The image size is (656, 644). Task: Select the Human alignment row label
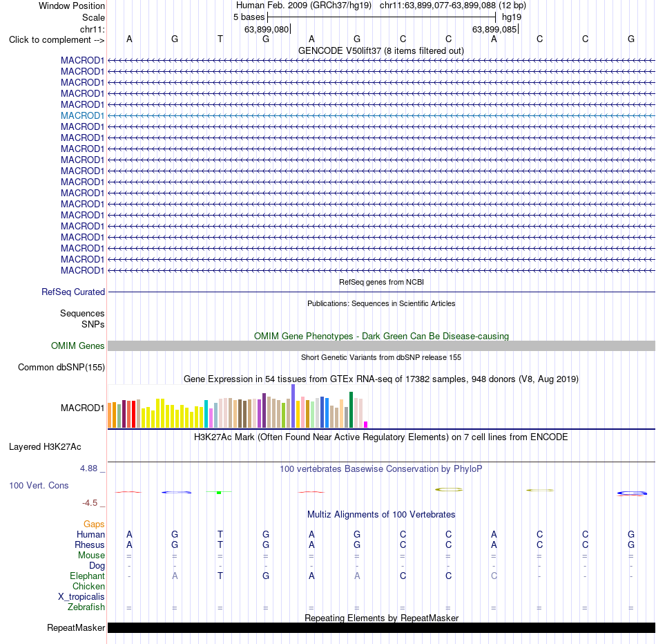click(x=90, y=534)
